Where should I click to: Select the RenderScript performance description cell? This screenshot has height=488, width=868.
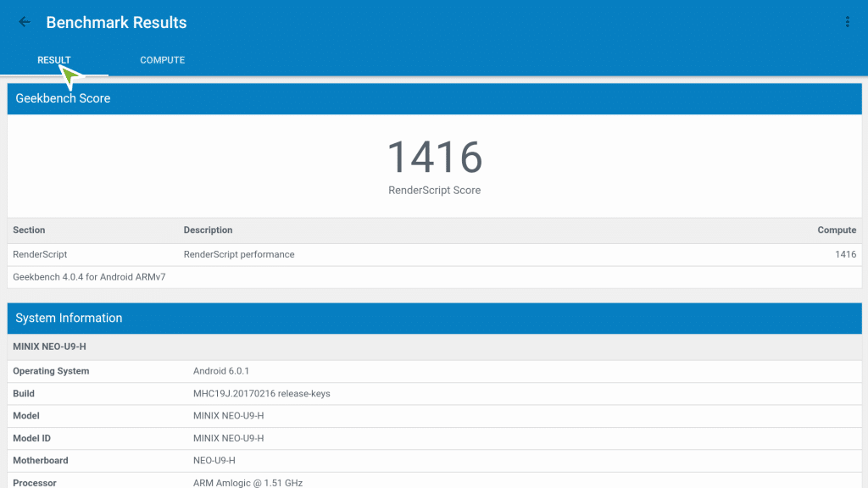[x=239, y=254]
